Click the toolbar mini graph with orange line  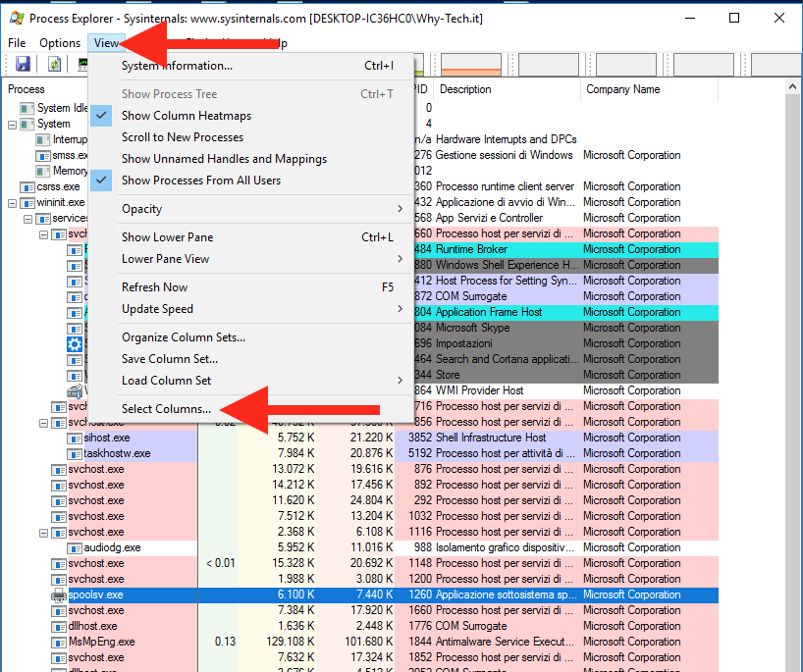pos(470,65)
